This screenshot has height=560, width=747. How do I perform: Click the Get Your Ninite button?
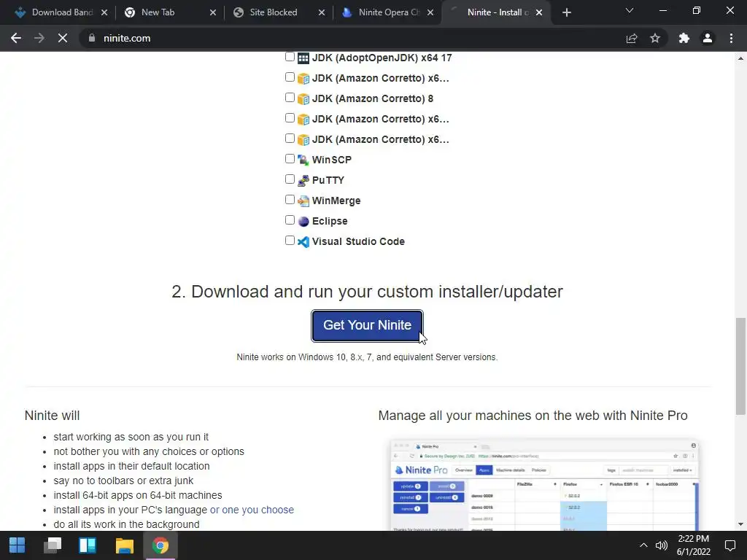tap(367, 326)
